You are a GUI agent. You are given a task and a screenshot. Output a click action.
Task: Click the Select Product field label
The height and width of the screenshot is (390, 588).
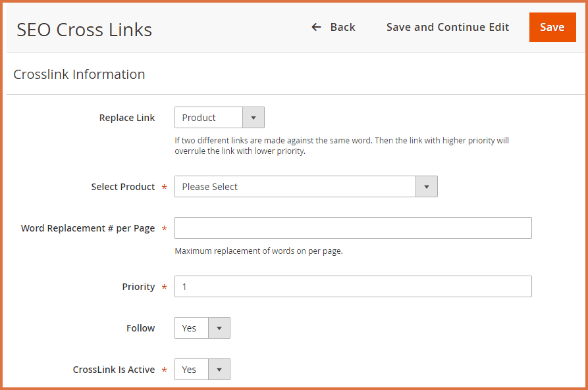[x=123, y=187]
